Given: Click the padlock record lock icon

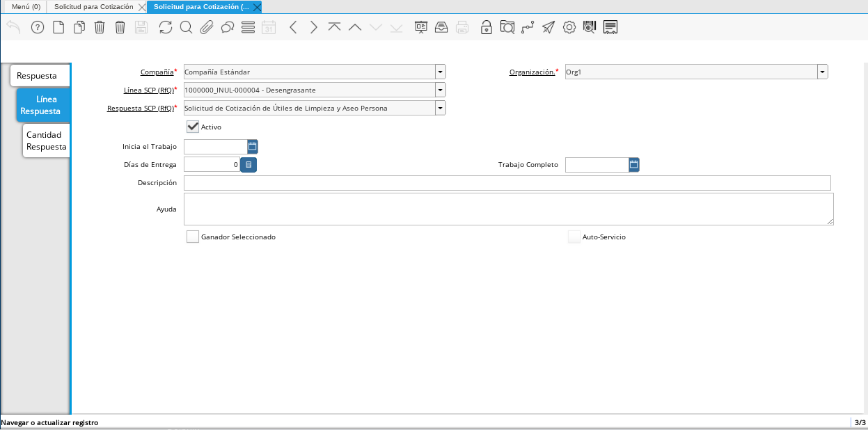Looking at the screenshot, I should coord(487,27).
